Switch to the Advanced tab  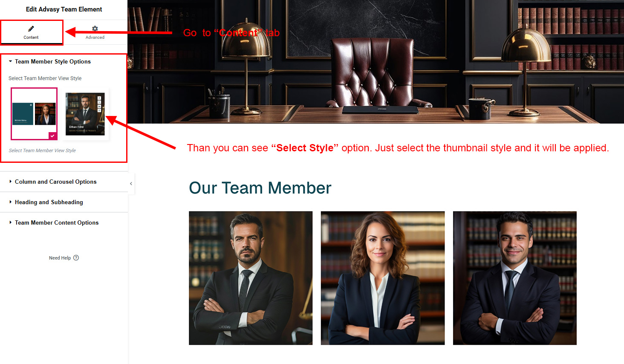95,32
